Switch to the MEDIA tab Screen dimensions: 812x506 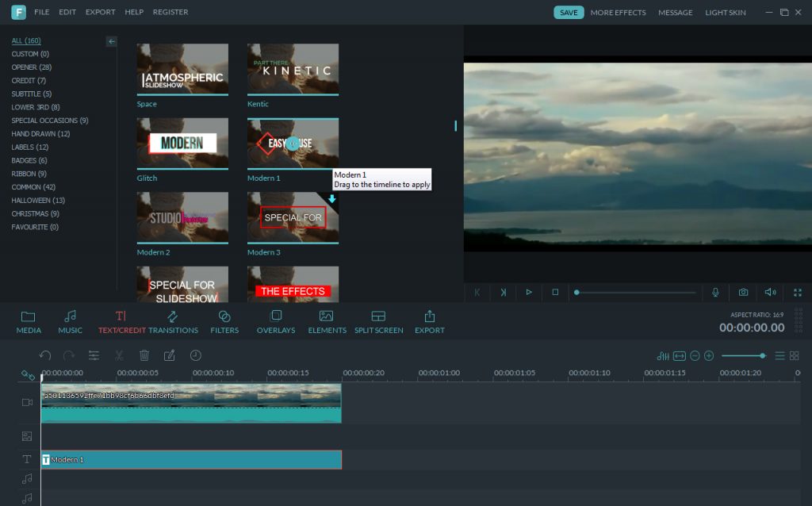[x=29, y=322]
